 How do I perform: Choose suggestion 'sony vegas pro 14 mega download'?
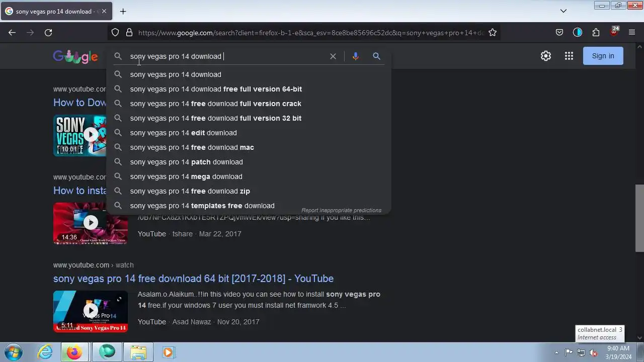[249, 176]
